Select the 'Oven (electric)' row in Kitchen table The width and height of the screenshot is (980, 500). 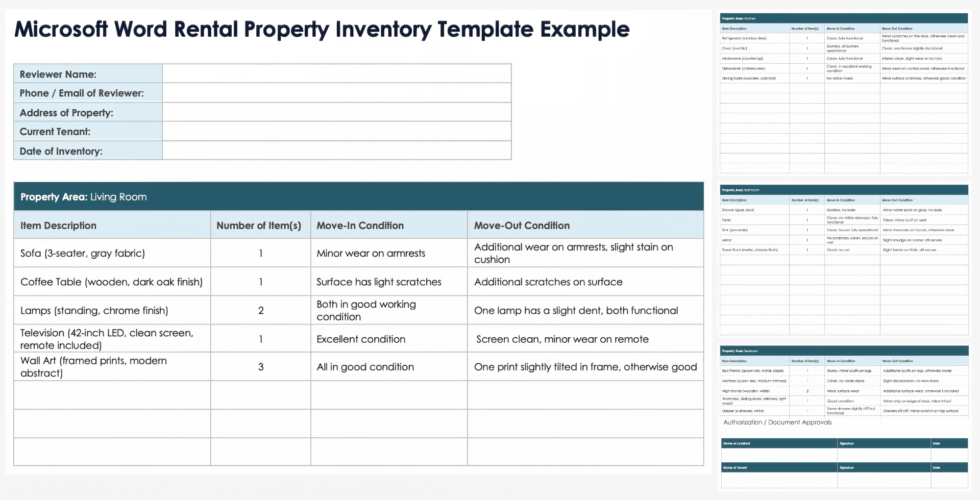pos(844,48)
